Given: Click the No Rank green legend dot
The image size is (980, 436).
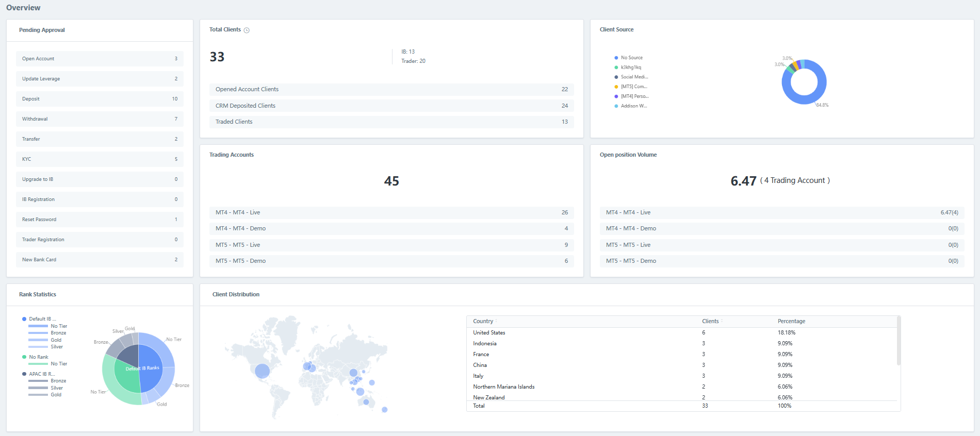Looking at the screenshot, I should (24, 357).
